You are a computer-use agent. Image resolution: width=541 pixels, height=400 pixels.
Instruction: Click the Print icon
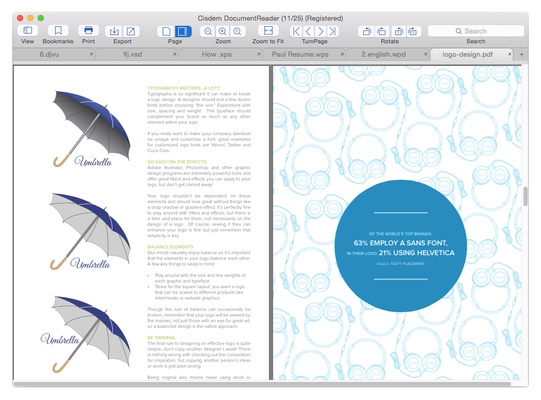(x=88, y=31)
